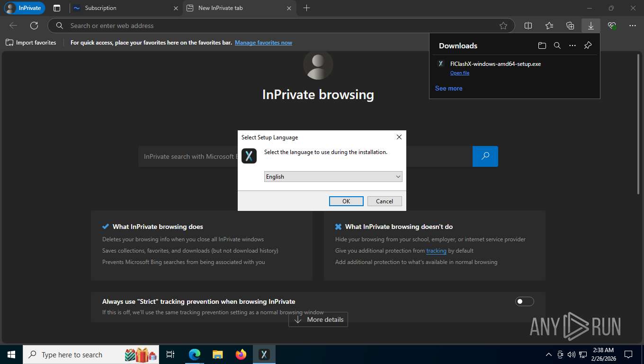Image resolution: width=644 pixels, height=364 pixels.
Task: Open Collections icon in toolbar
Action: pyautogui.click(x=570, y=26)
